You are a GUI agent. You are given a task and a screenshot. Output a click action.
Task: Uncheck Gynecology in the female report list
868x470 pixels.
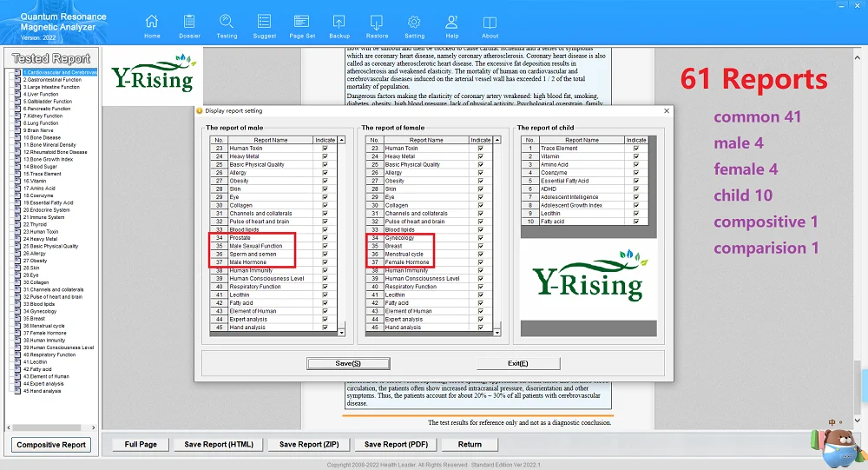point(481,238)
